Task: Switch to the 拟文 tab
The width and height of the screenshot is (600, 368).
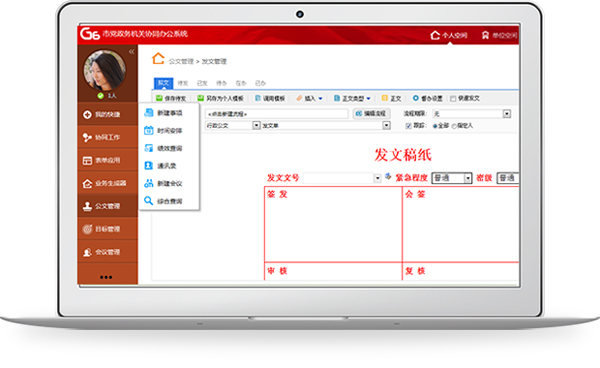Action: 163,83
